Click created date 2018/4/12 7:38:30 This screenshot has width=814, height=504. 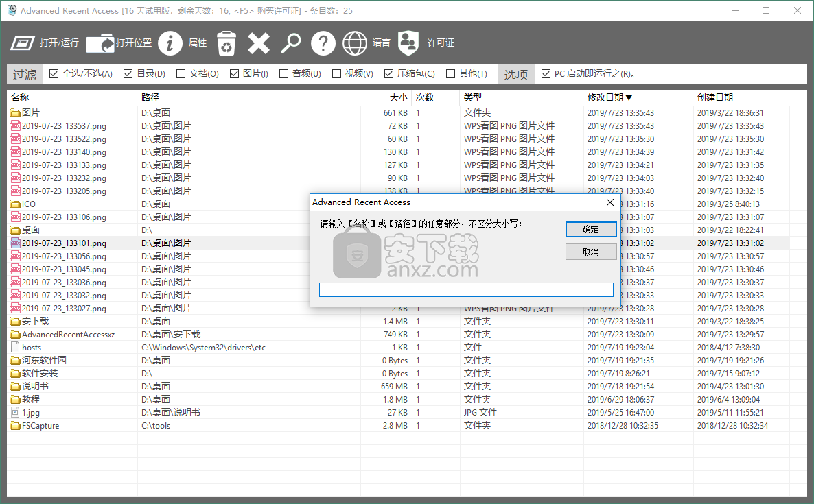[728, 348]
